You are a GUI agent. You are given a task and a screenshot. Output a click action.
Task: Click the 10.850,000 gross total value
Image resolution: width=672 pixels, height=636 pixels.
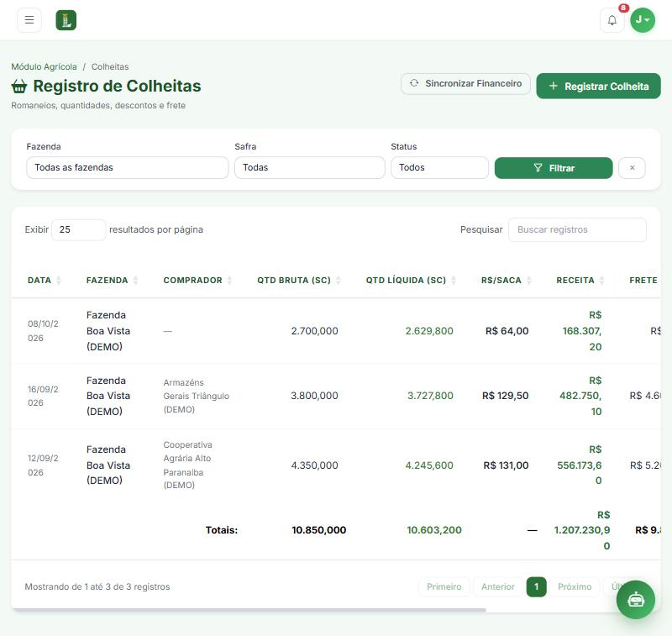[319, 530]
